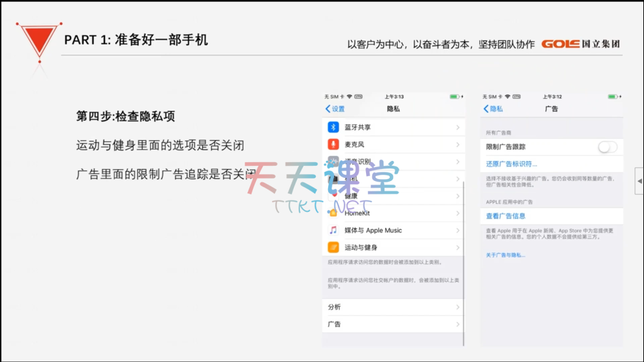This screenshot has height=362, width=644.
Task: Click the side panel collapse arrow handle
Action: [639, 181]
